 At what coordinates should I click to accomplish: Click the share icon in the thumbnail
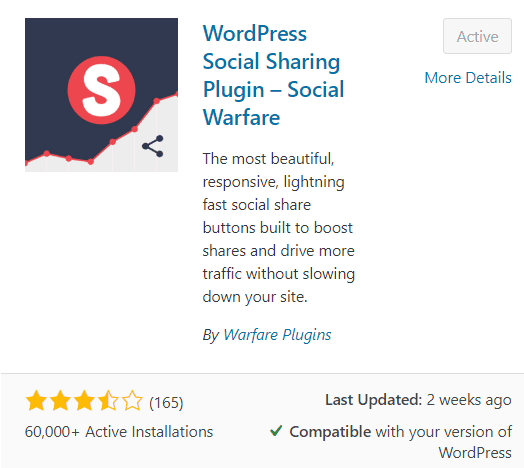153,146
